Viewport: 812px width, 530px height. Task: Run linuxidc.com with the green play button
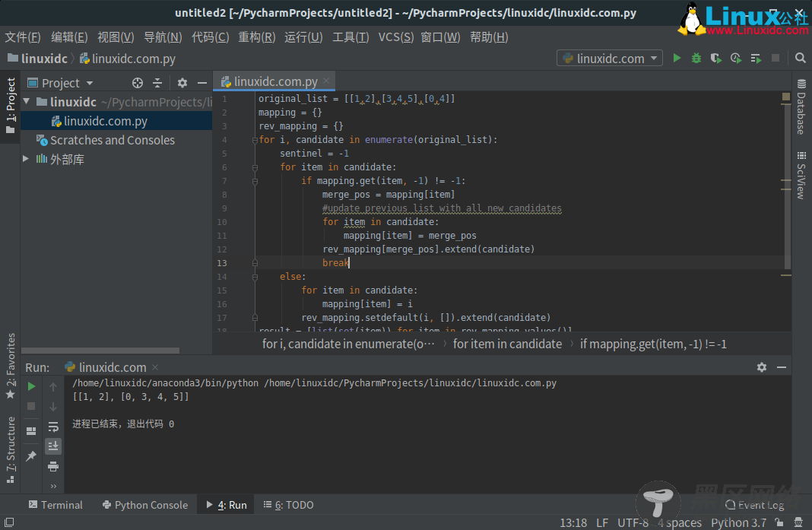click(x=677, y=58)
